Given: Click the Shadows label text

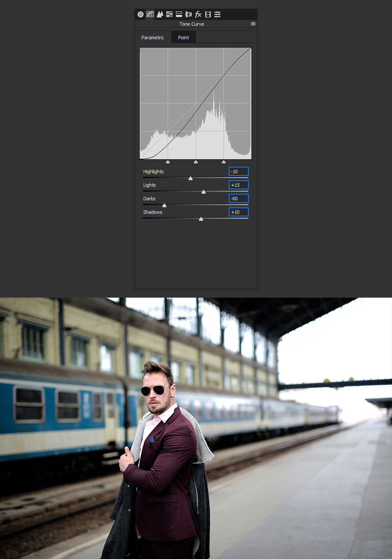Looking at the screenshot, I should pyautogui.click(x=153, y=212).
